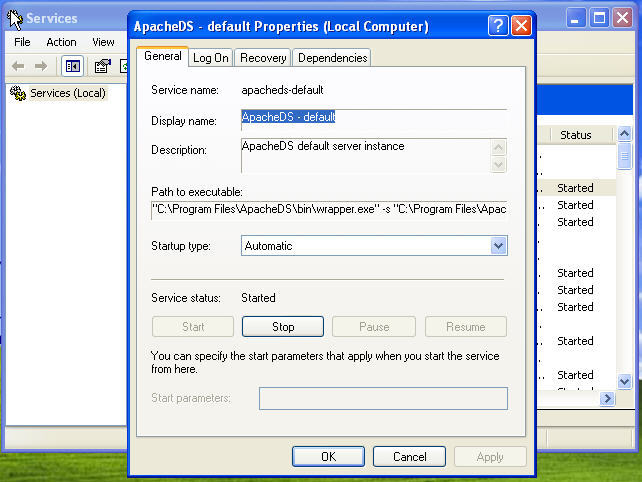Screen dimensions: 642x482
Task: Close the properties dialog with the X
Action: [521, 26]
